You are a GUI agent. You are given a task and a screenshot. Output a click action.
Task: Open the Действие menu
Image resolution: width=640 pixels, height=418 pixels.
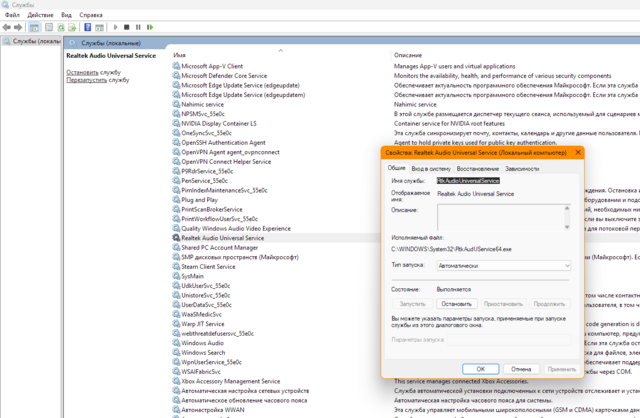click(40, 15)
